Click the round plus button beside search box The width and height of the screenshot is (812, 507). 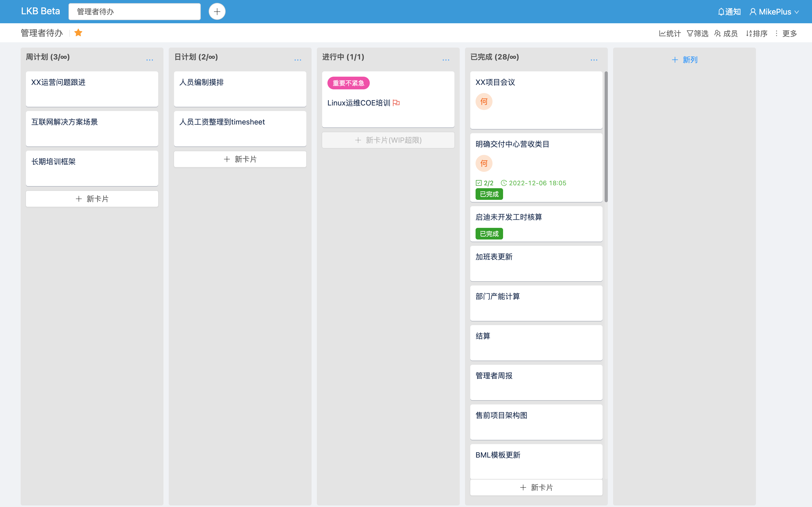217,12
